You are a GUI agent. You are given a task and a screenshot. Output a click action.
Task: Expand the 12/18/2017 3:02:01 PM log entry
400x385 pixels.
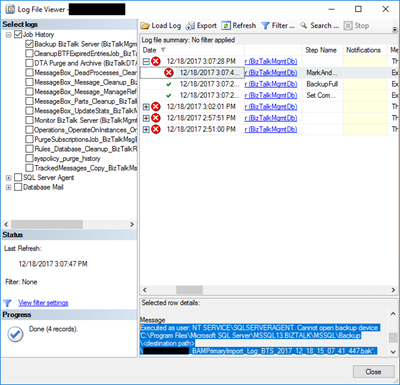pos(146,107)
